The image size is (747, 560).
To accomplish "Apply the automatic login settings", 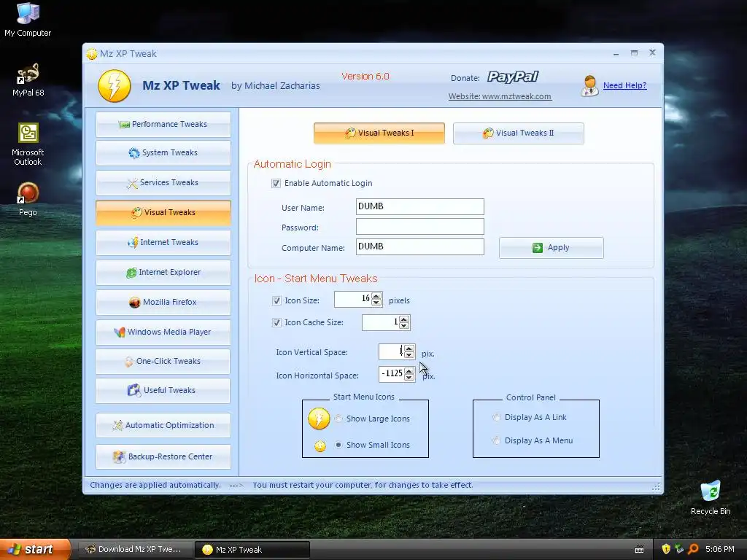I will point(551,248).
